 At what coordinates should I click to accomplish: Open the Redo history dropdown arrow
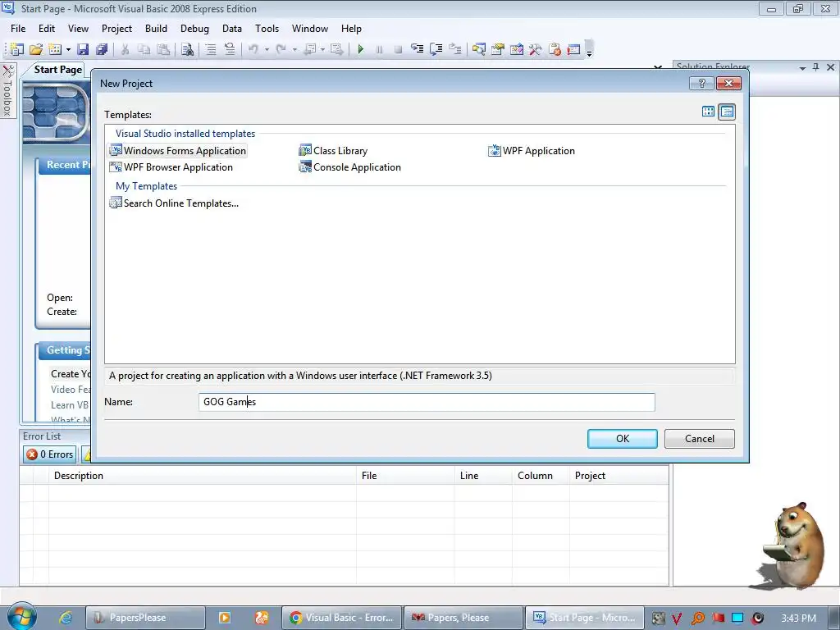point(294,50)
